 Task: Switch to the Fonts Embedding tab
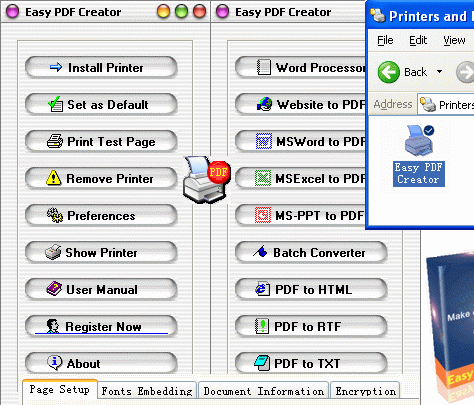[147, 391]
